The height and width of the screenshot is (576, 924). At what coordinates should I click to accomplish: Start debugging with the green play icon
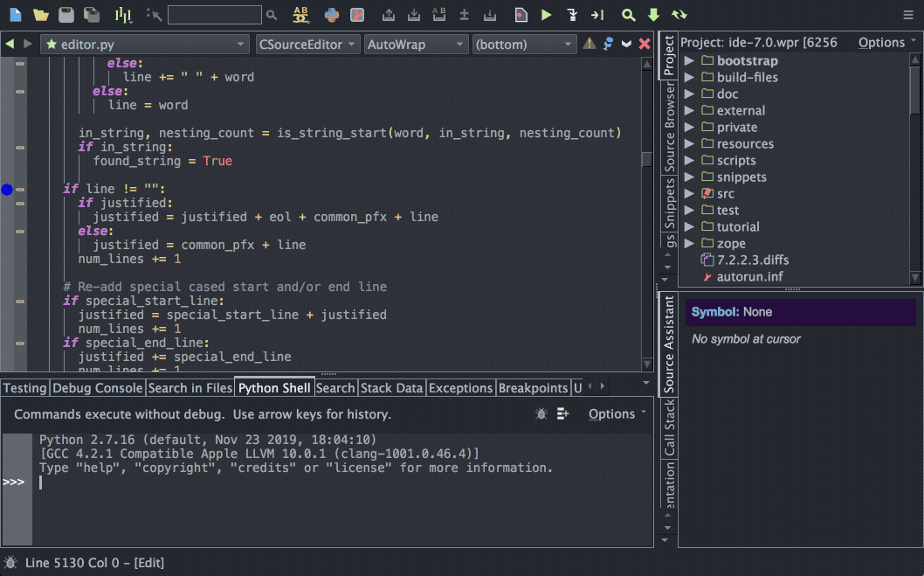pyautogui.click(x=546, y=15)
